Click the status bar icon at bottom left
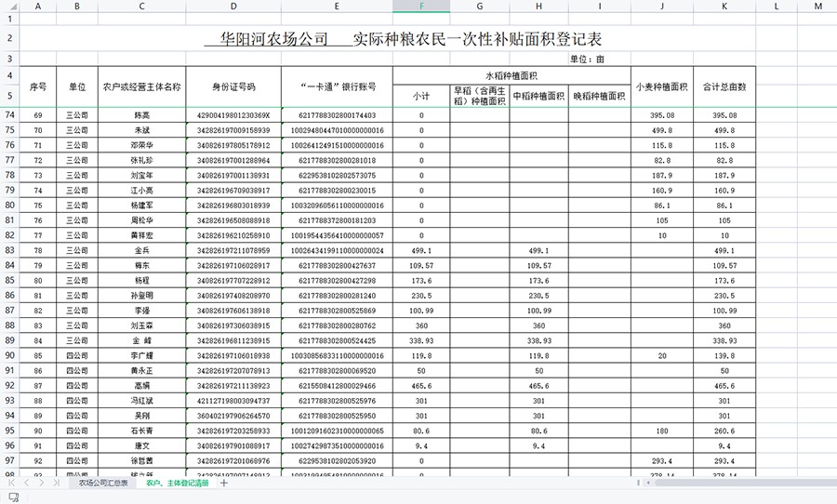This screenshot has height=504, width=837. tap(14, 497)
